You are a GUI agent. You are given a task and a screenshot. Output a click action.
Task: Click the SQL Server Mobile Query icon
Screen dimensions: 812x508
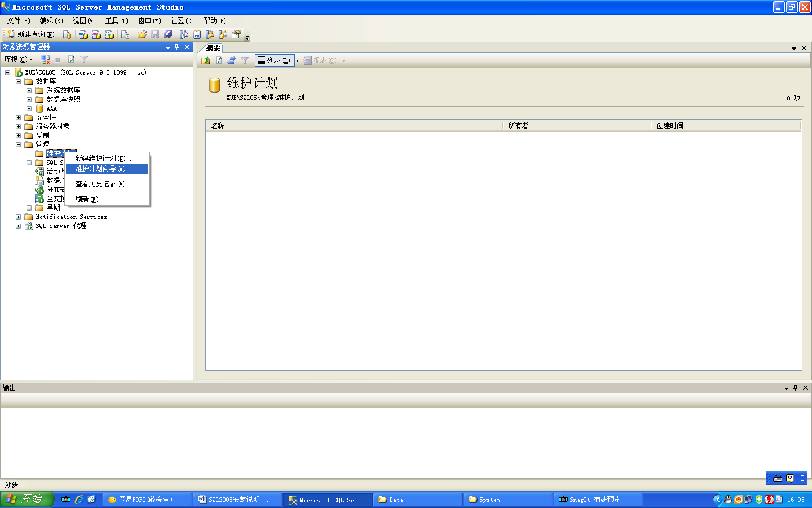125,34
